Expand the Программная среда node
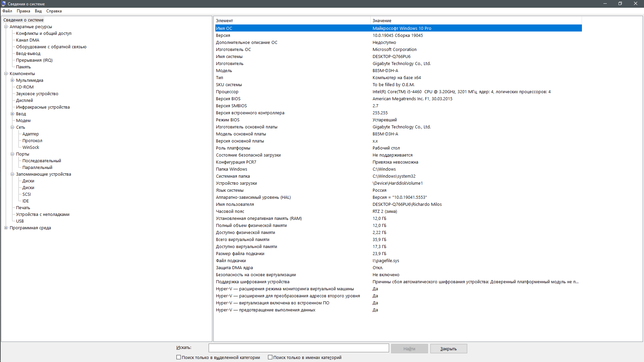The image size is (644, 362). (x=6, y=228)
